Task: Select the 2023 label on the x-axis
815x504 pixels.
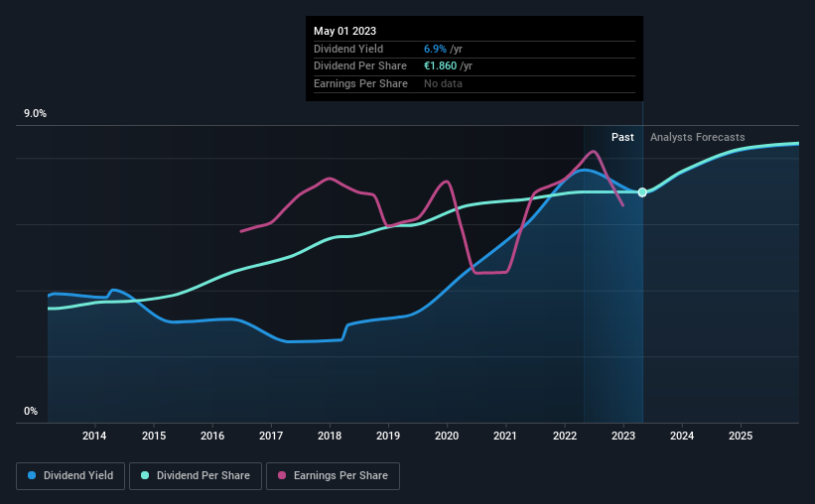Action: pyautogui.click(x=623, y=436)
